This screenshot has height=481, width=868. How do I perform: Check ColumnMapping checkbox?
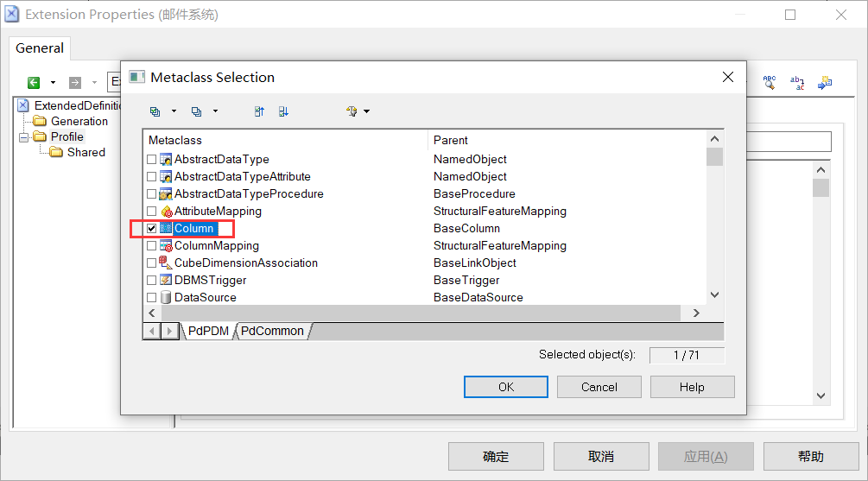tap(152, 246)
